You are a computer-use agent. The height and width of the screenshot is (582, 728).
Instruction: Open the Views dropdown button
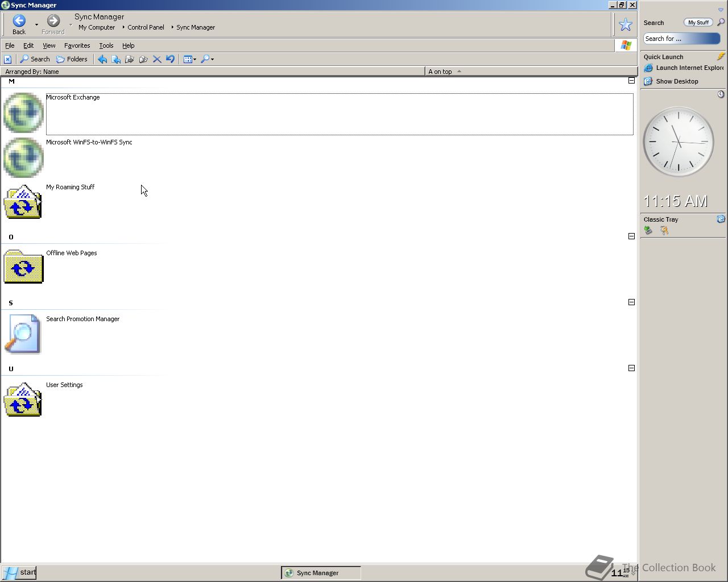[190, 59]
